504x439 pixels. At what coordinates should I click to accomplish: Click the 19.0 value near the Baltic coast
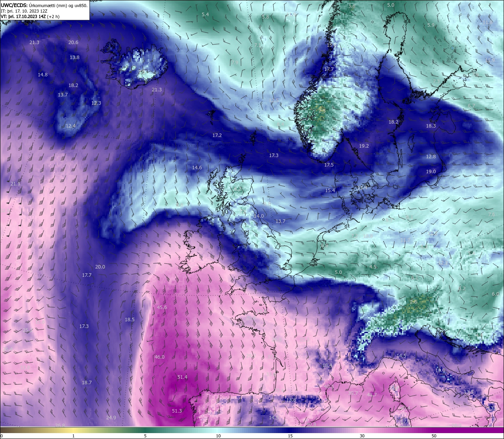431,172
